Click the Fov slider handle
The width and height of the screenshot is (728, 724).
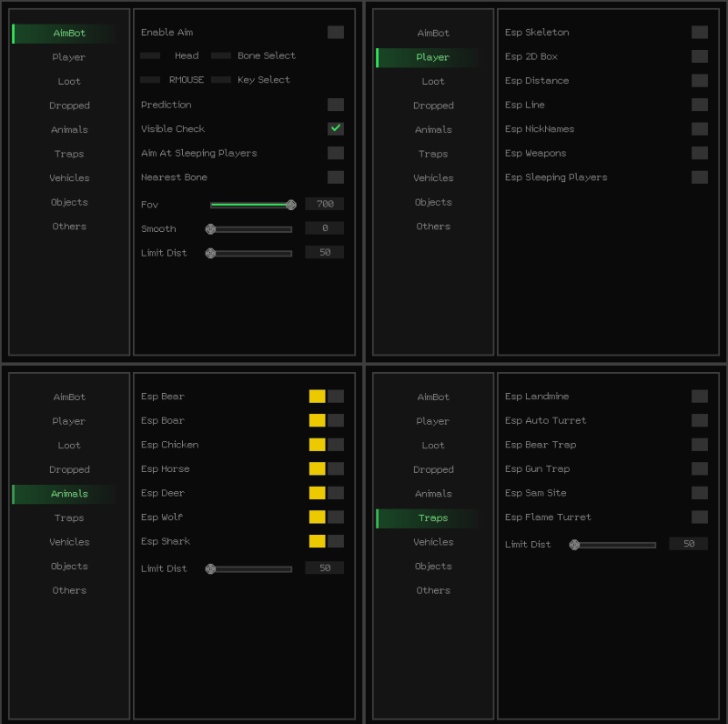(291, 205)
